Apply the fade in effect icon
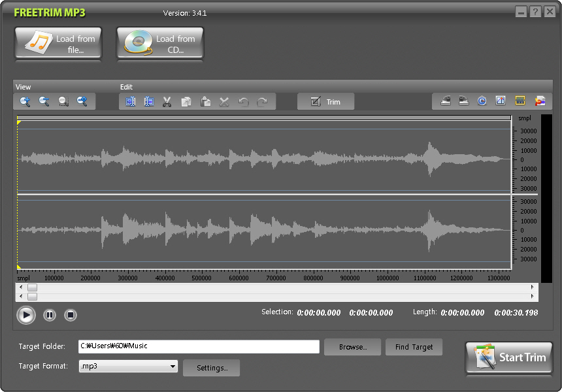This screenshot has width=562, height=392. tap(446, 101)
